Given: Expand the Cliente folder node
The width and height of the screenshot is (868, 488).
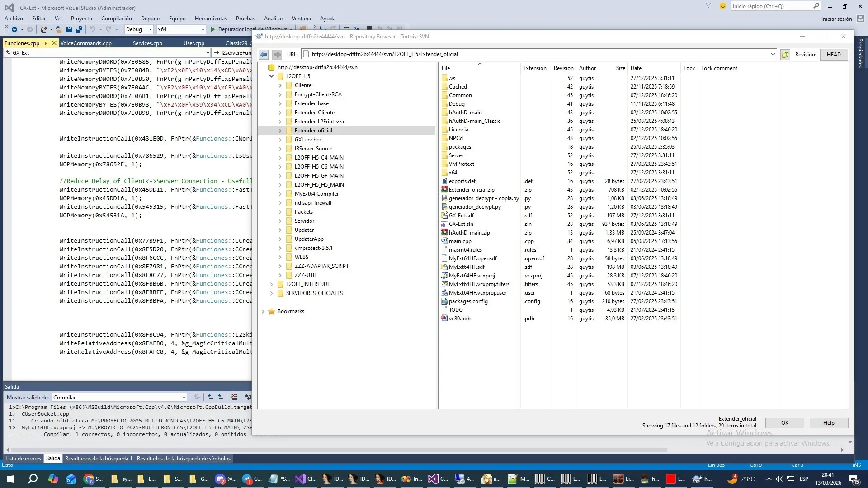Looking at the screenshot, I should pyautogui.click(x=280, y=85).
